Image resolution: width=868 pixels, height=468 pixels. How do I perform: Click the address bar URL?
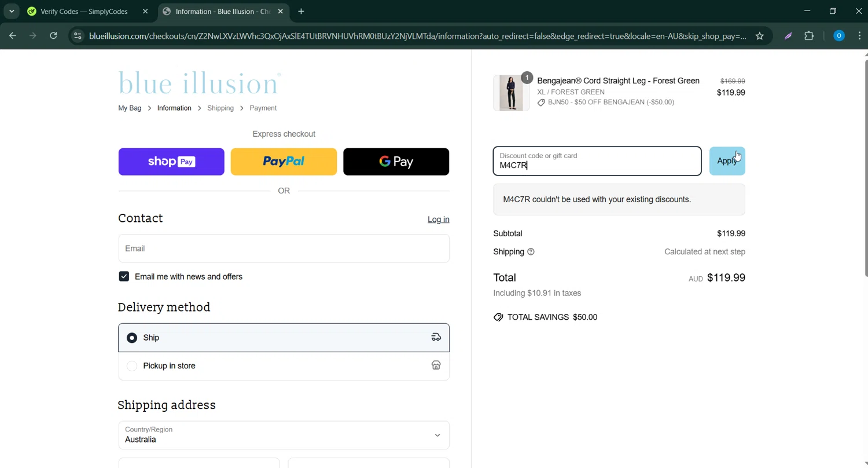[417, 36]
